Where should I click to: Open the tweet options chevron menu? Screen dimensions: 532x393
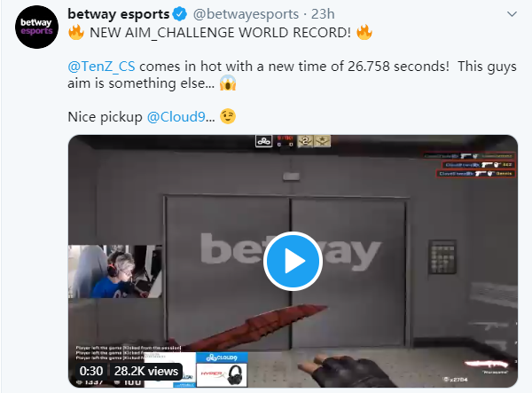click(512, 14)
